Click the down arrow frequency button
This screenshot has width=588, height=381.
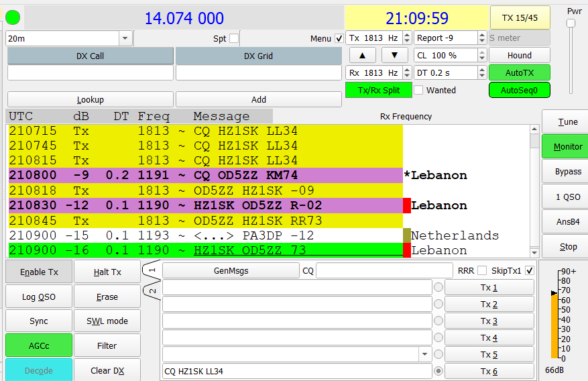pos(394,56)
